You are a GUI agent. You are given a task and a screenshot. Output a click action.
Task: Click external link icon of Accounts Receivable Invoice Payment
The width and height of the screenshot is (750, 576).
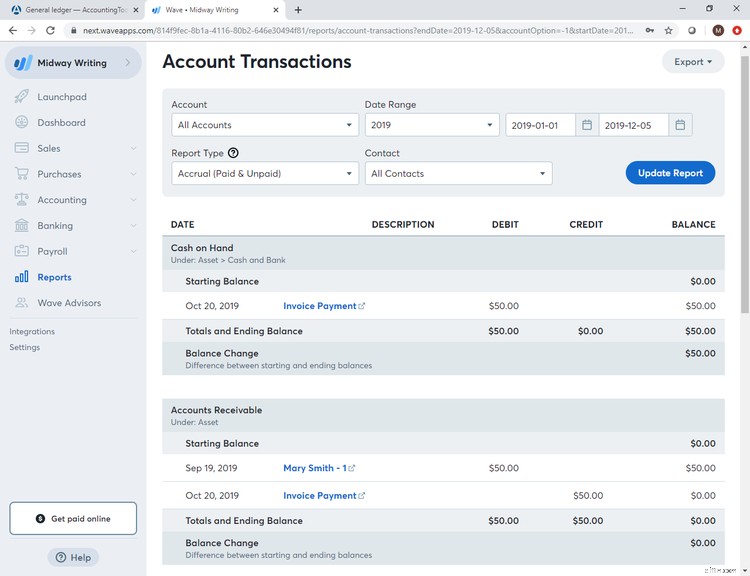362,496
